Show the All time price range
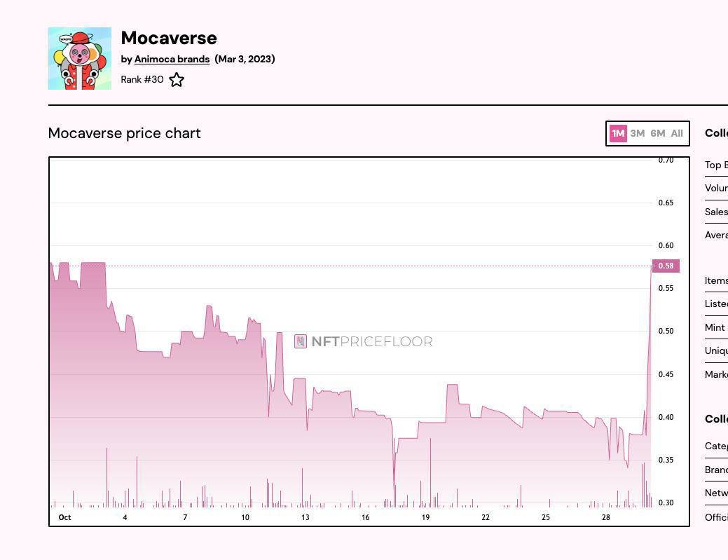 (x=677, y=133)
